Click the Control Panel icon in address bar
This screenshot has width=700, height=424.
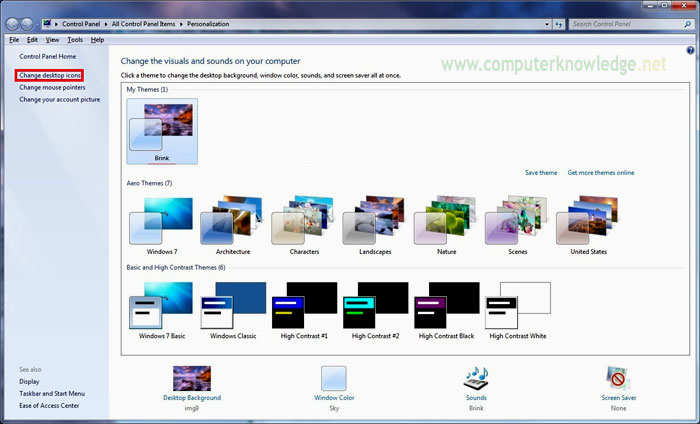[x=47, y=24]
